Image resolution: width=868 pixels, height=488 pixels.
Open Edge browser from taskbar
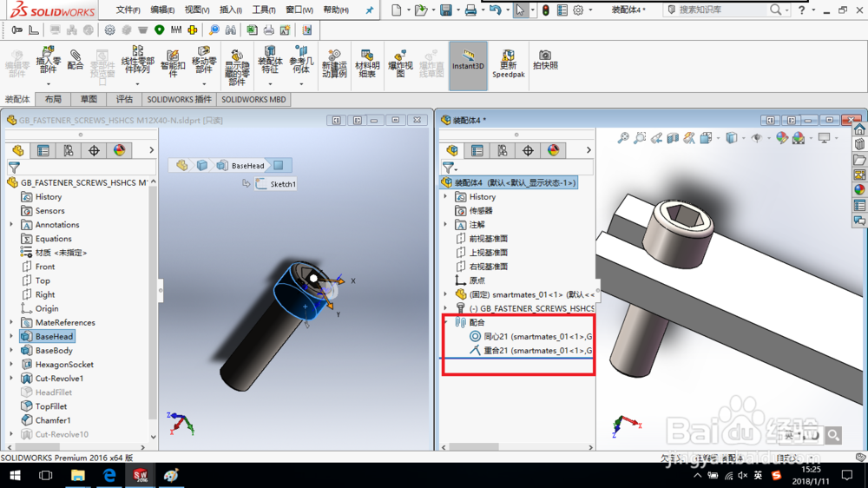pos(109,475)
